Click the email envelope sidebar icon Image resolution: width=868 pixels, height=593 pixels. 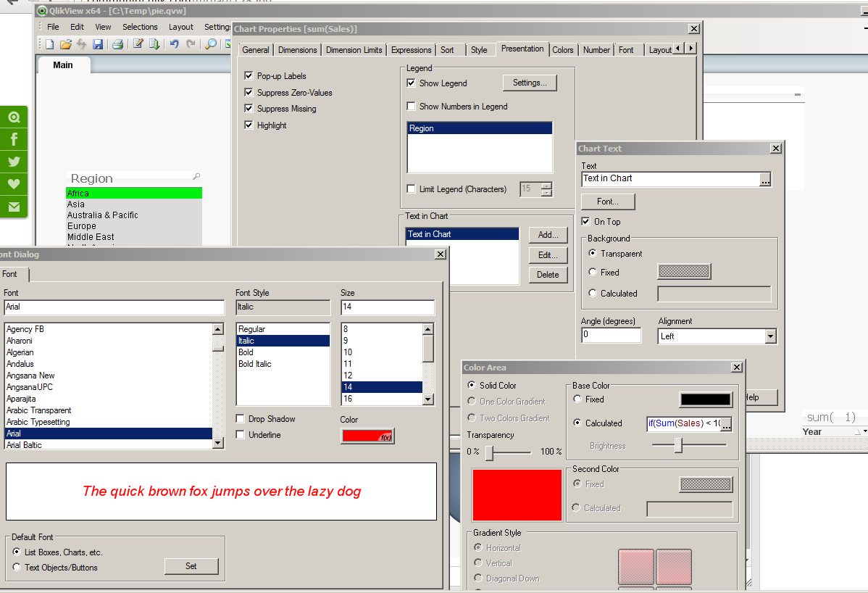14,207
